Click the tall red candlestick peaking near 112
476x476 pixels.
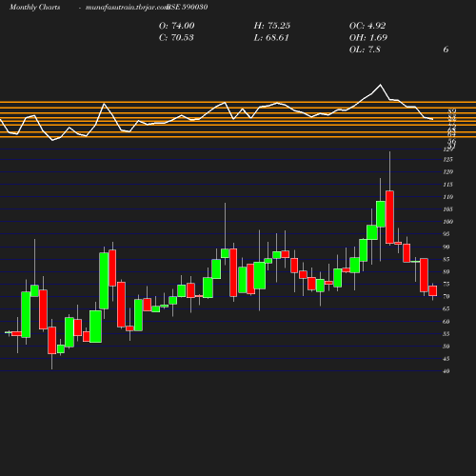point(389,217)
